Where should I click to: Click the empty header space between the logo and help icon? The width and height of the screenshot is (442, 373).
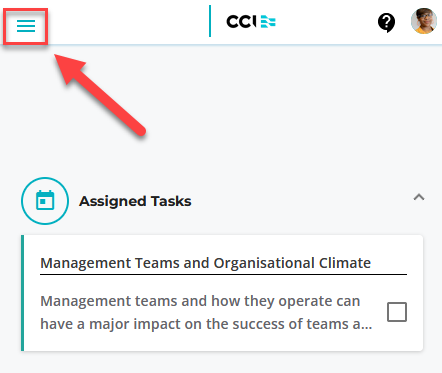(327, 22)
